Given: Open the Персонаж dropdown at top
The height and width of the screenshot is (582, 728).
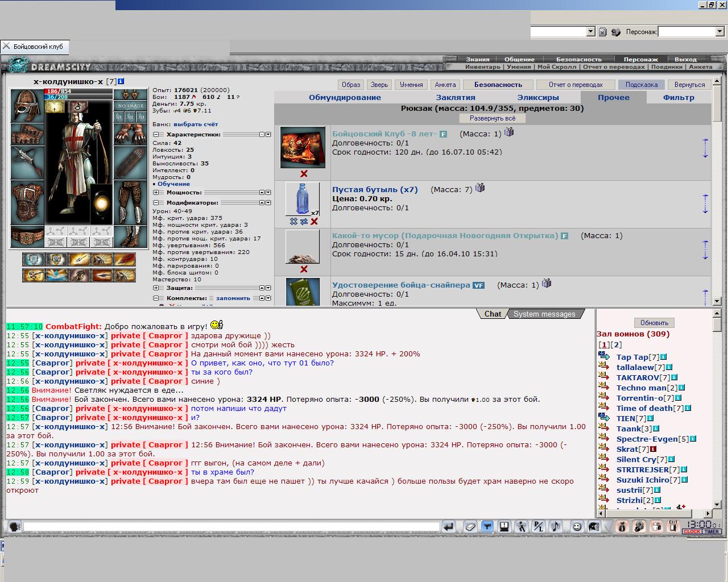Looking at the screenshot, I should point(719,32).
